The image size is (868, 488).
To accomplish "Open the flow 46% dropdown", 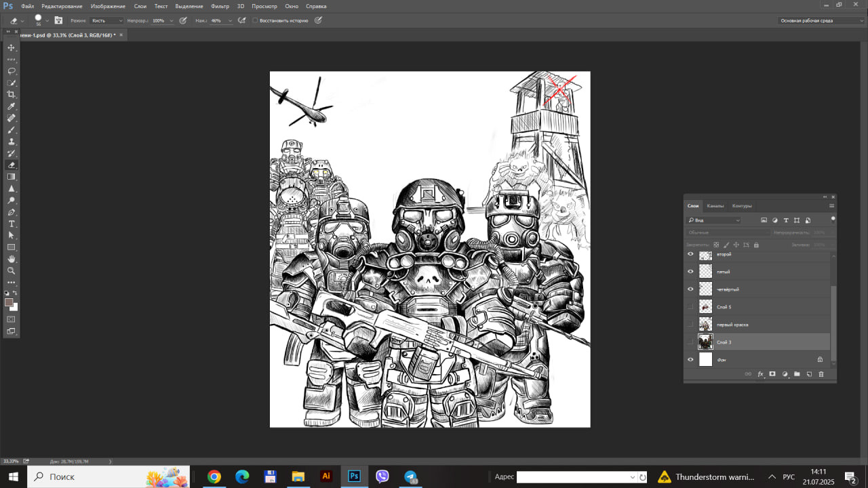I will pyautogui.click(x=231, y=20).
